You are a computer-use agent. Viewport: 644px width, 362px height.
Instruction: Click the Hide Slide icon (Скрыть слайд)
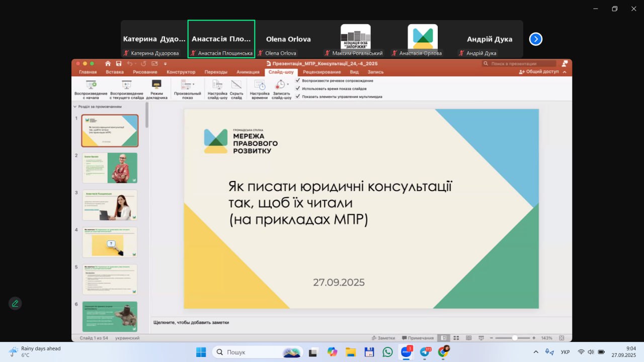pyautogui.click(x=236, y=89)
